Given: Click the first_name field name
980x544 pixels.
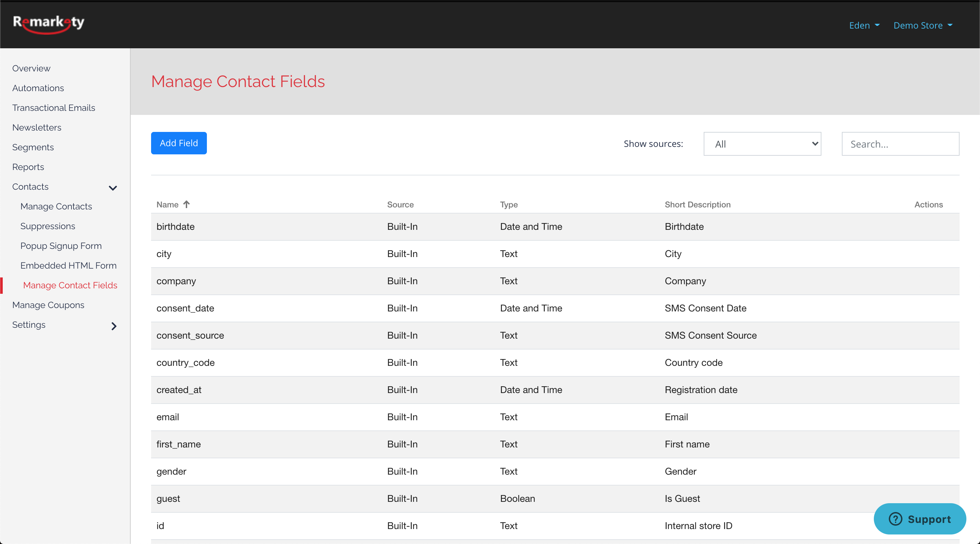Looking at the screenshot, I should tap(178, 444).
